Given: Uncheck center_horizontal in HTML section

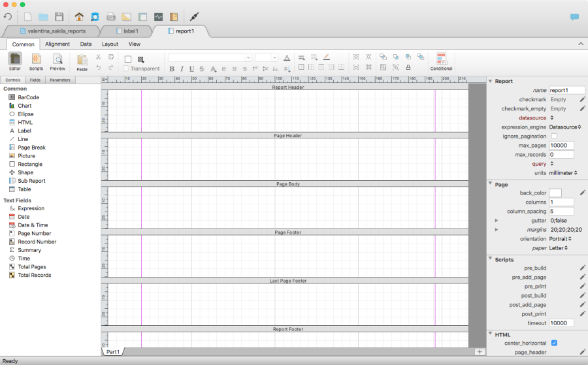Looking at the screenshot, I should tap(554, 343).
